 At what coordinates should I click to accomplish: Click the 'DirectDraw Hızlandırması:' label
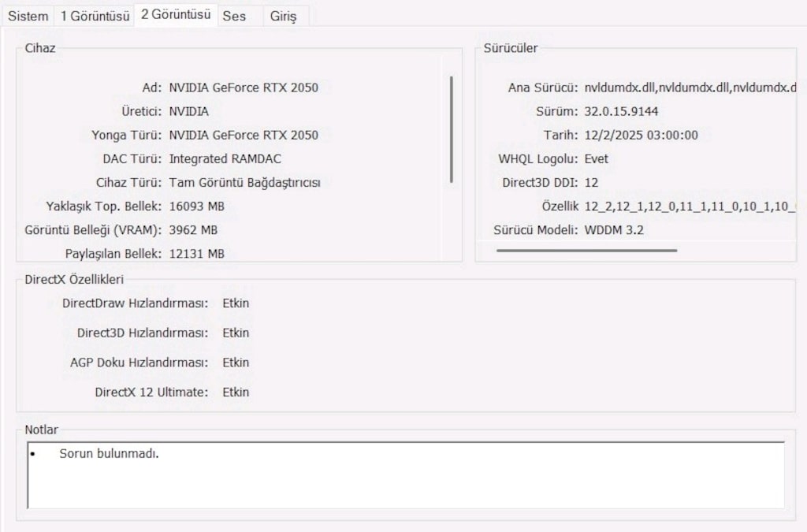[x=136, y=303]
